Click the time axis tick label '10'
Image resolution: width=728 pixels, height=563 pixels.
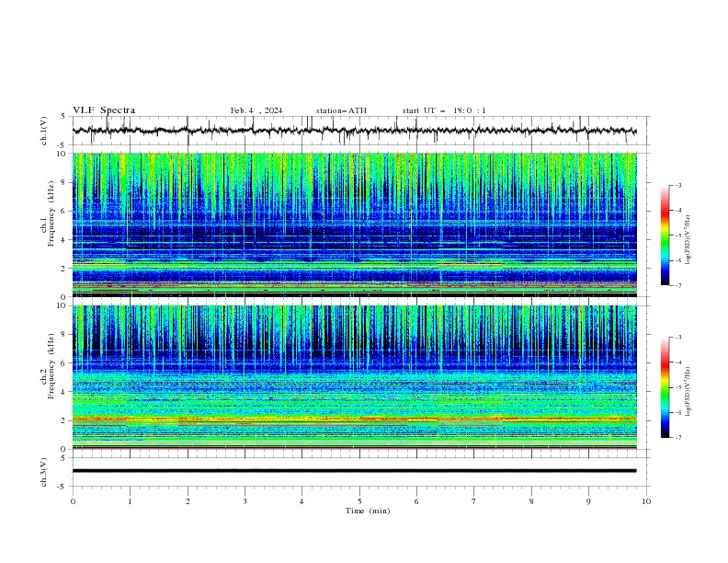tap(646, 501)
